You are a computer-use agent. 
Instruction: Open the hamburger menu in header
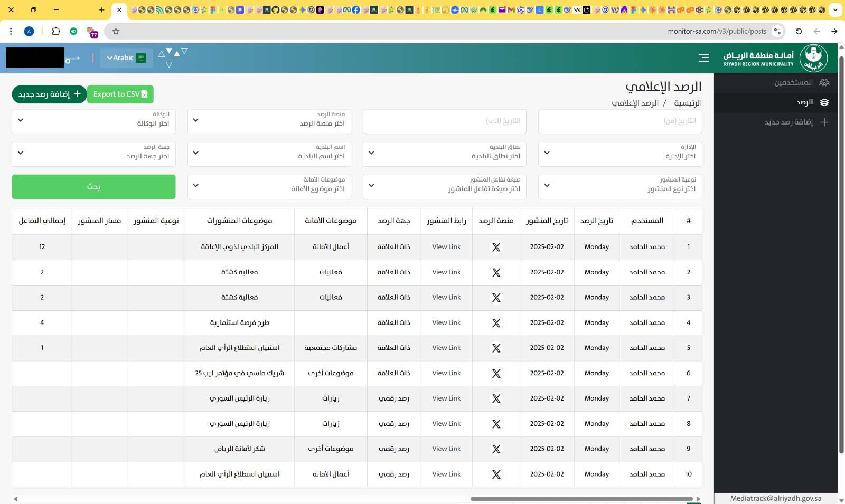pyautogui.click(x=703, y=58)
